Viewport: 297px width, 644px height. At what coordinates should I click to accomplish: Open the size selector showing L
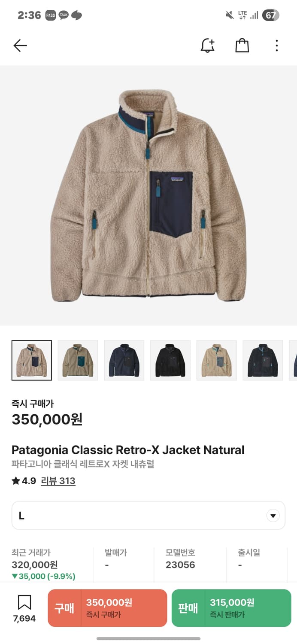click(148, 515)
